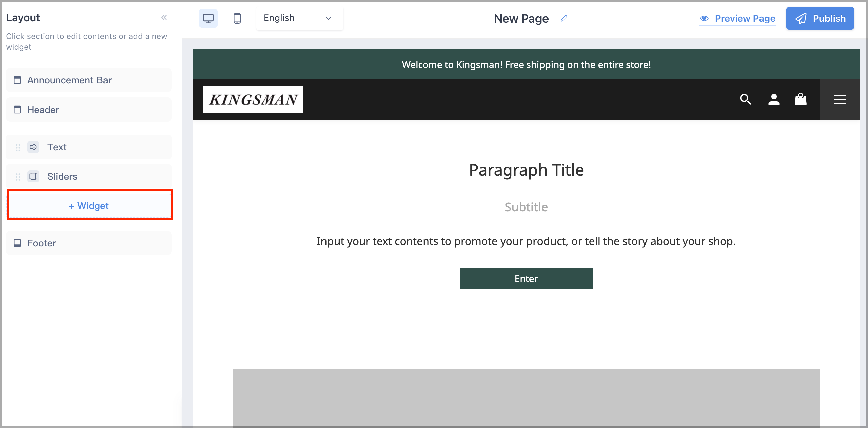Click the Sliders widget type icon

33,176
